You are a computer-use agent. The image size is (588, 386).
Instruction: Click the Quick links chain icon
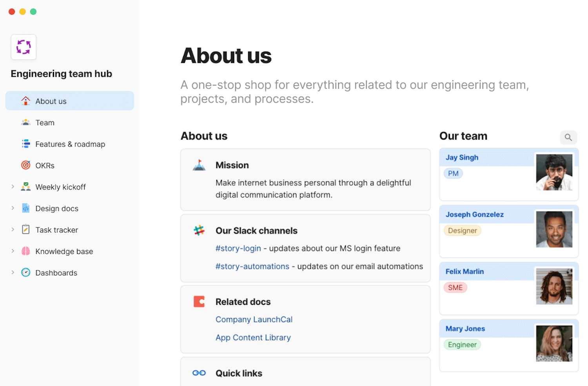199,373
